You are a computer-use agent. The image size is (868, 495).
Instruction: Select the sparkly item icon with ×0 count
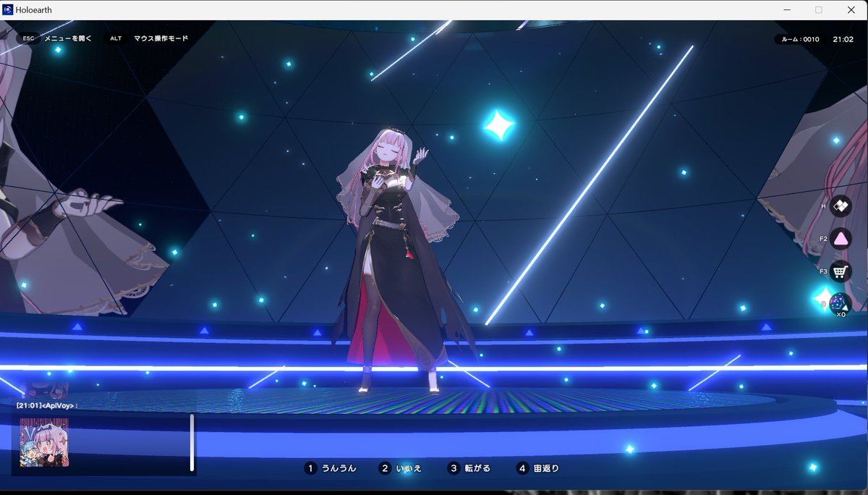pyautogui.click(x=839, y=303)
